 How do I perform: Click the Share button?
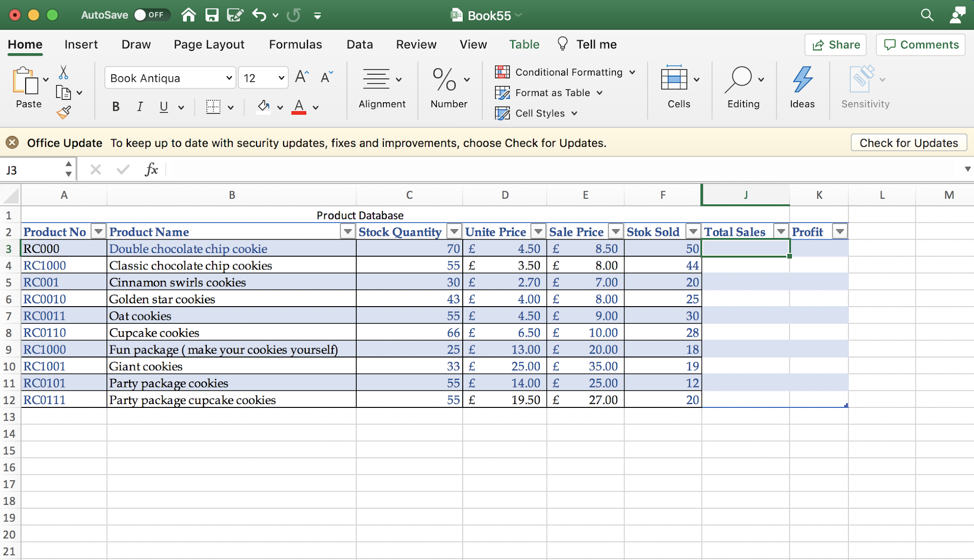click(x=836, y=45)
